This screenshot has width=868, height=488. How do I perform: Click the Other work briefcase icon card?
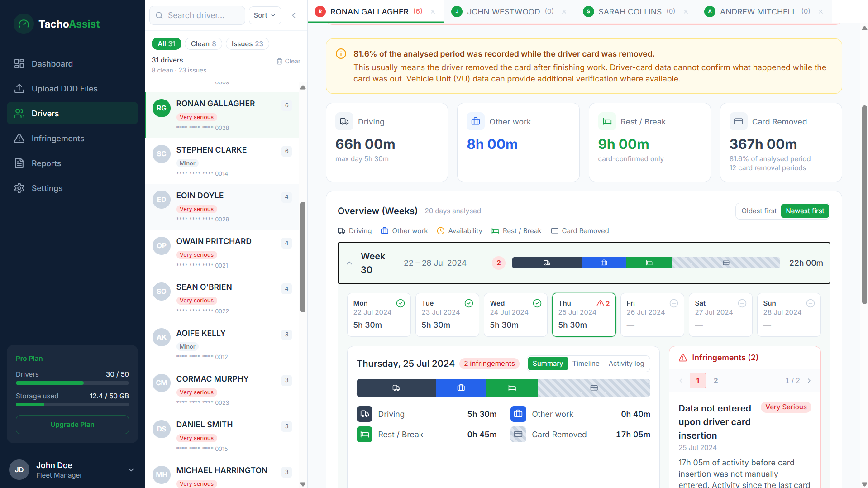click(x=476, y=122)
